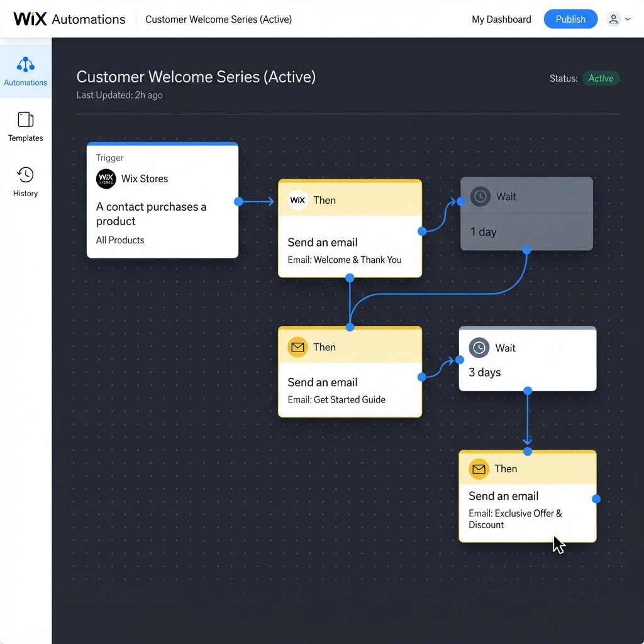Screen dimensions: 644x644
Task: Click the 'Automations' title in header
Action: click(x=89, y=19)
